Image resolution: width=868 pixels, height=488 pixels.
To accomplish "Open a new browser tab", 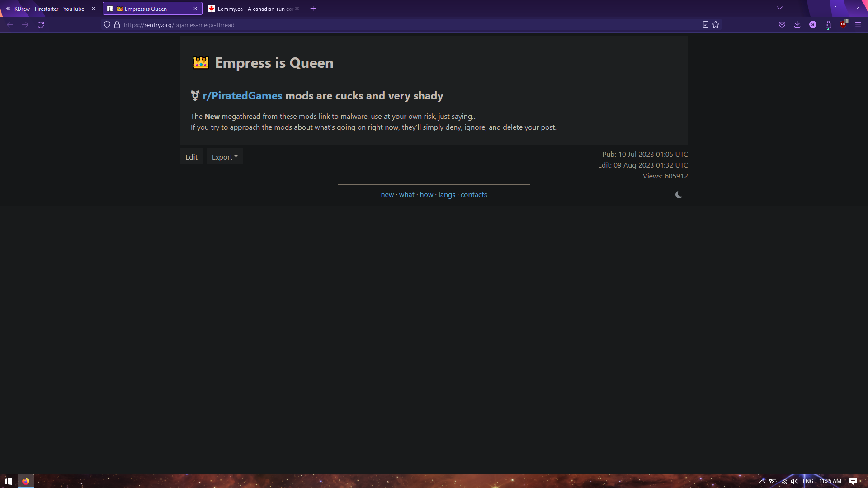I will (x=313, y=9).
